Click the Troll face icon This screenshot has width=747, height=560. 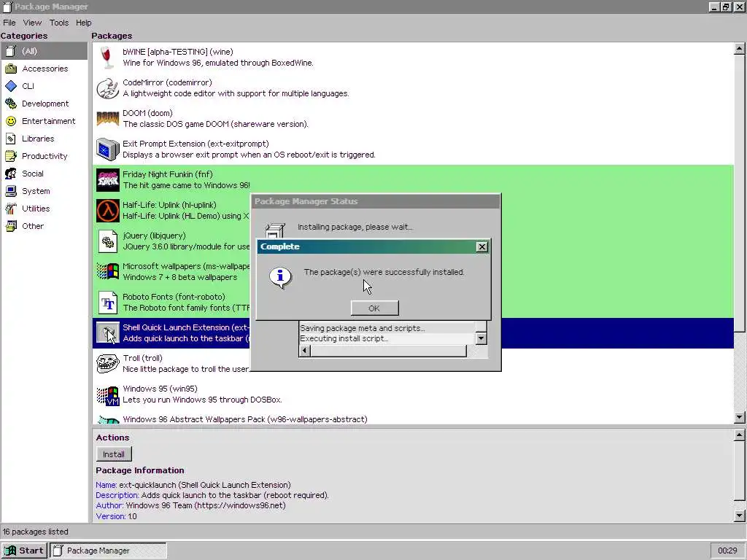pyautogui.click(x=108, y=364)
